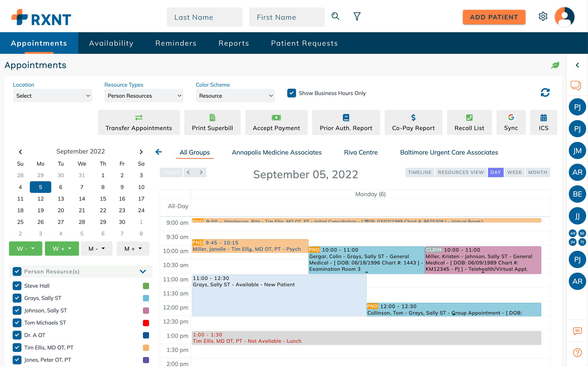Open the search magnifier
The height and width of the screenshot is (367, 588).
click(x=335, y=16)
